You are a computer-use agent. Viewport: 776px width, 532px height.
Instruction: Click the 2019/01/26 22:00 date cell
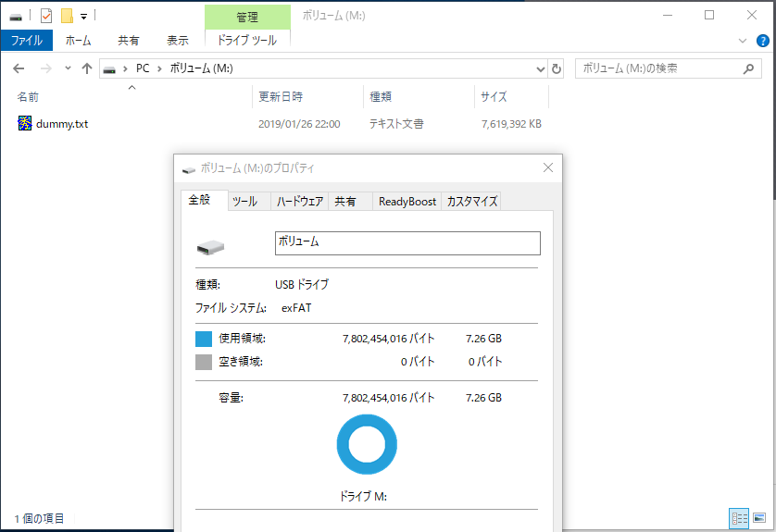299,124
